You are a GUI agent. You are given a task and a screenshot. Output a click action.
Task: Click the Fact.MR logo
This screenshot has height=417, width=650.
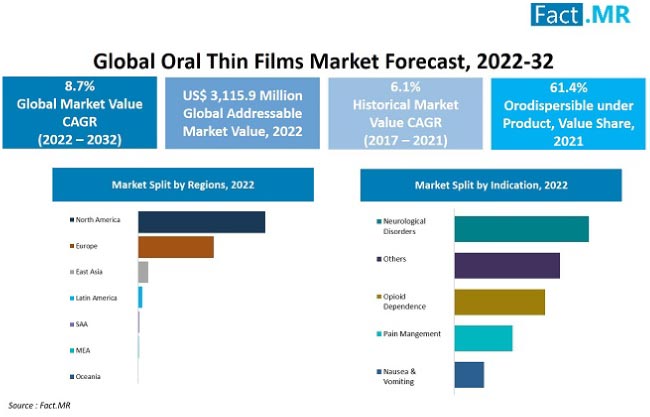[580, 15]
